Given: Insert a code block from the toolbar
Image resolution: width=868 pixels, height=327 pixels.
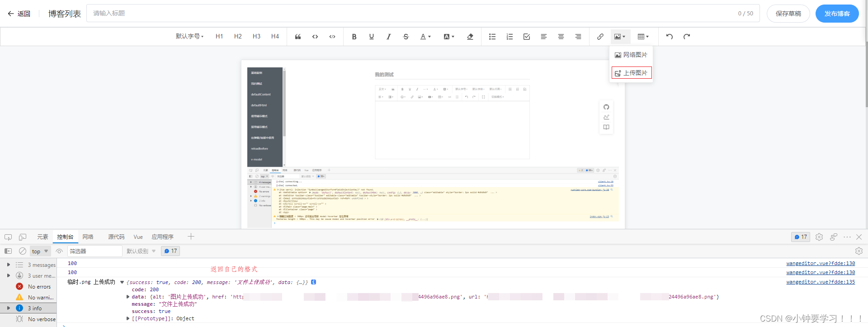Looking at the screenshot, I should (x=315, y=37).
